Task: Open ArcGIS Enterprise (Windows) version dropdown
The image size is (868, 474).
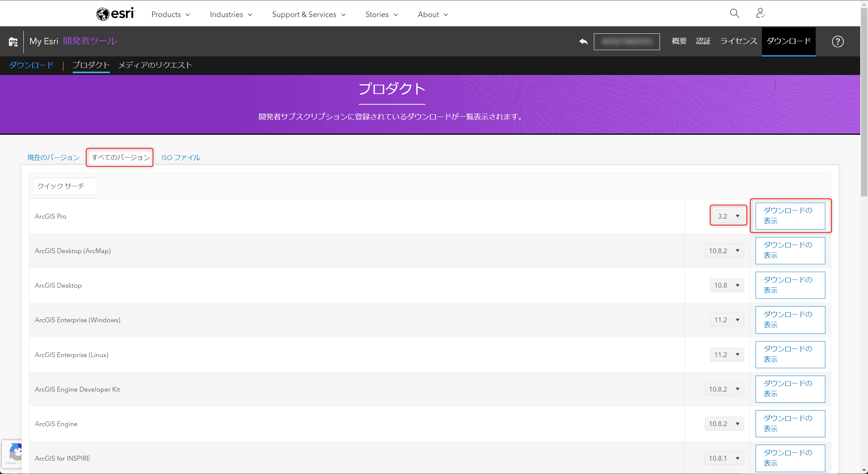Action: [727, 320]
